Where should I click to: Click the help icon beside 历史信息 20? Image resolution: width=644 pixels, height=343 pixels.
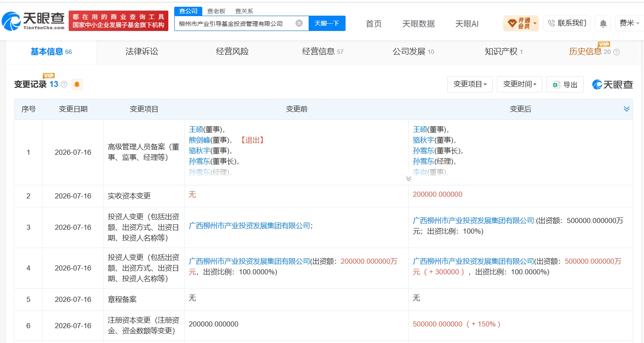point(616,52)
